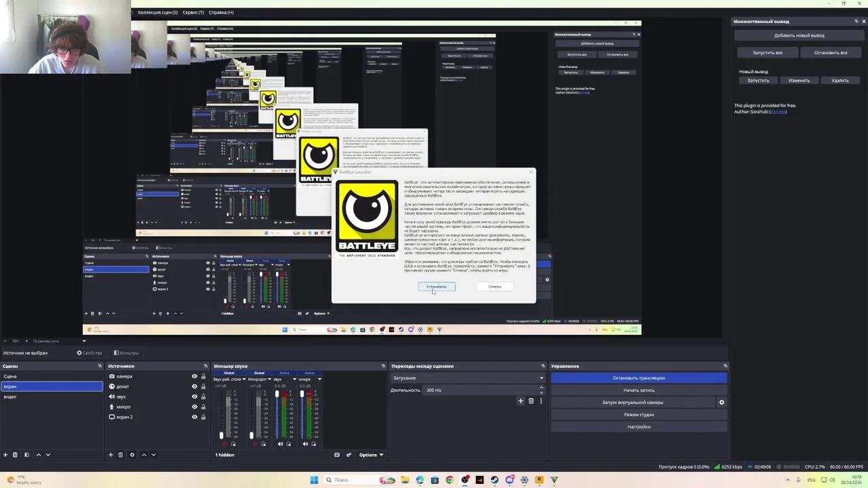Open source properties gear in Источники toolbar
This screenshot has height=488, width=868.
pos(132,455)
